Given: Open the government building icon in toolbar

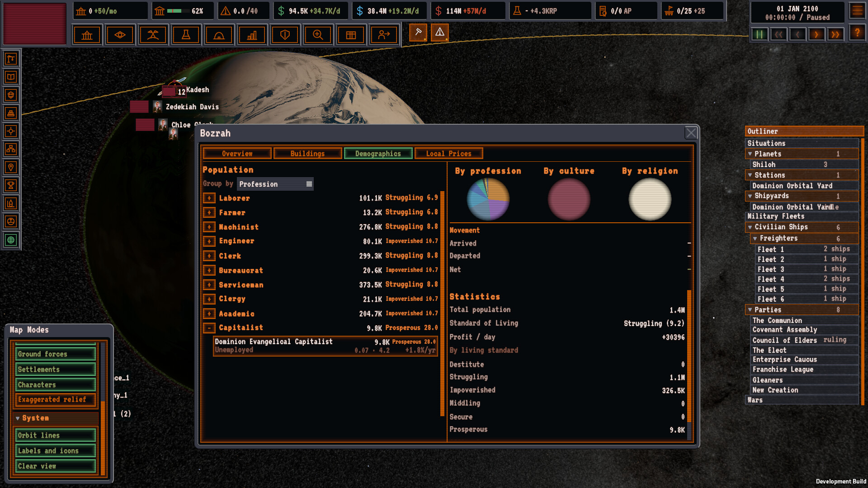Looking at the screenshot, I should (x=87, y=35).
